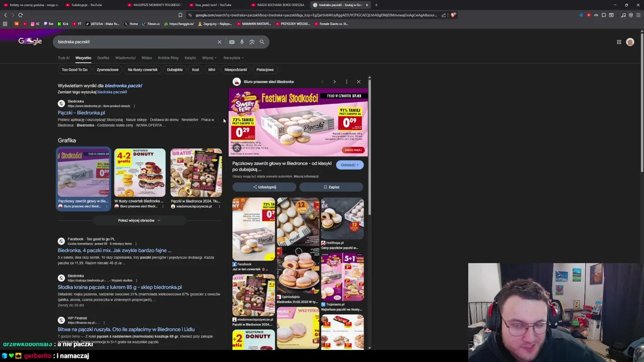This screenshot has width=644, height=362.
Task: Switch to the Ewa, jesteś tam? YouTube tab
Action: [213, 5]
